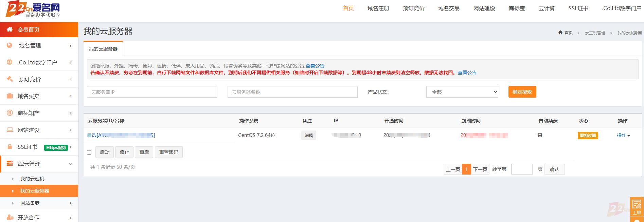Screen dimensions: 644x222
Task: Open .Co.Ltd数字门户 in top navigation
Action: 622,8
